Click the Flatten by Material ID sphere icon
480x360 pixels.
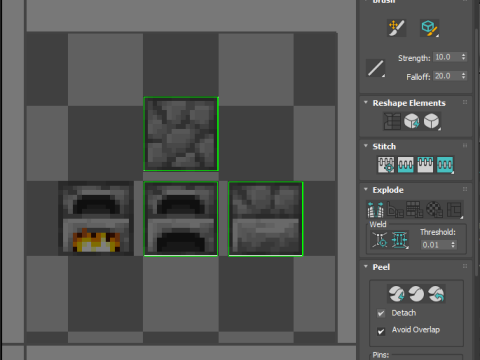point(434,209)
